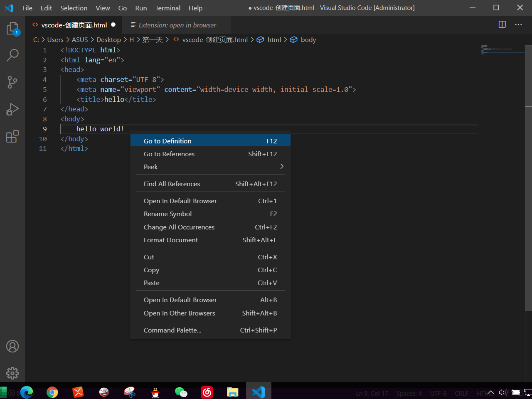Choose Go to References in context menu
The height and width of the screenshot is (399, 532).
click(x=210, y=154)
